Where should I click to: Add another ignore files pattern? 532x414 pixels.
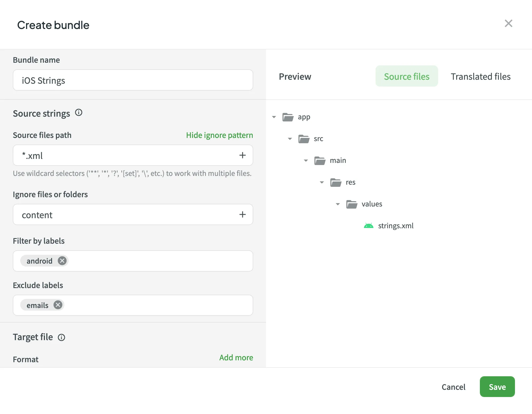(x=242, y=214)
